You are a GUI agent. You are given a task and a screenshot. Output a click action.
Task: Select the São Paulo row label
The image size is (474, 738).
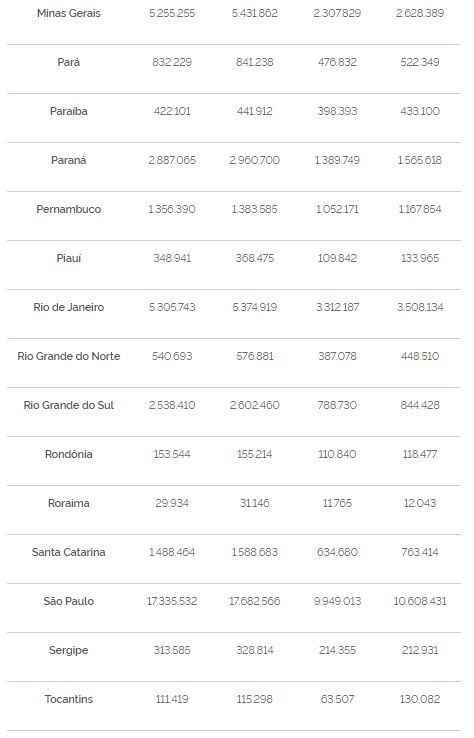pyautogui.click(x=69, y=601)
